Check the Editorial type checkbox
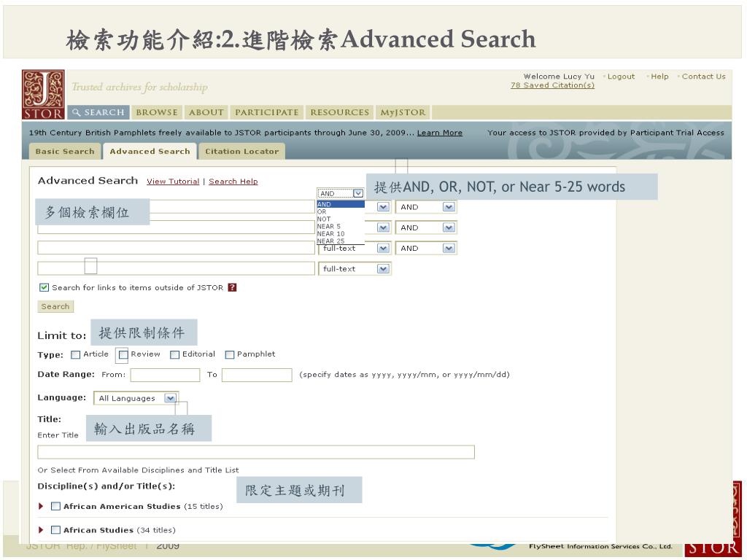The image size is (747, 560). point(175,355)
